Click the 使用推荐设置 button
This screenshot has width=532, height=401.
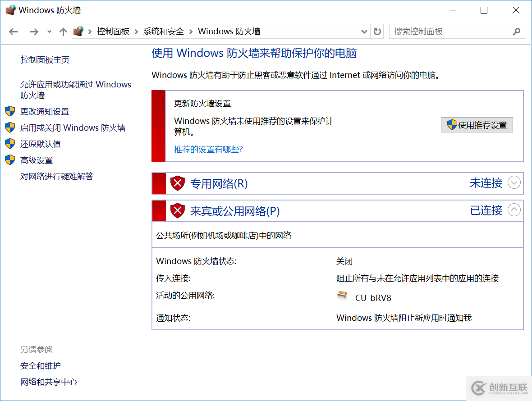pyautogui.click(x=477, y=125)
